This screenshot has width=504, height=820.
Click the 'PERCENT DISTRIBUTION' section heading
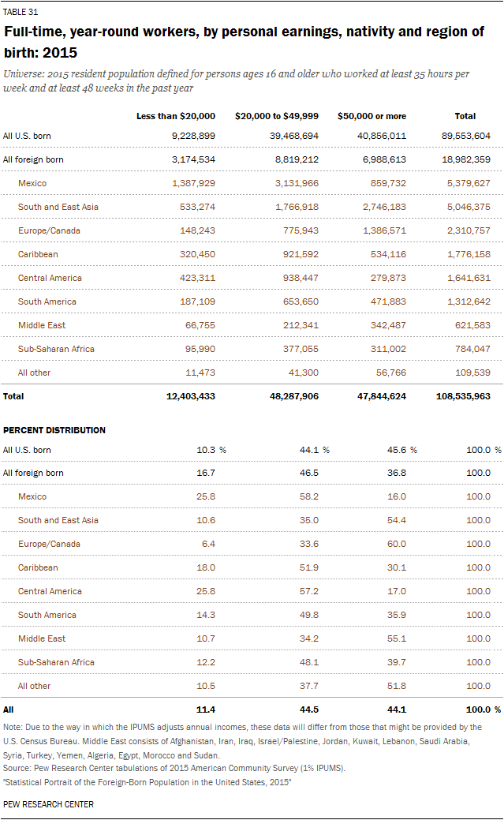coord(55,430)
